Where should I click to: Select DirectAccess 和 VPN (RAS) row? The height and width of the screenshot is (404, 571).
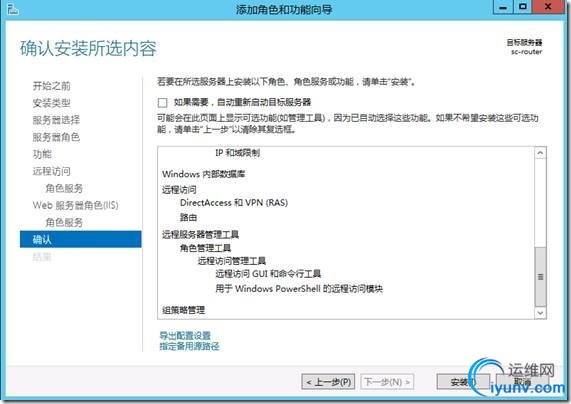[x=234, y=203]
